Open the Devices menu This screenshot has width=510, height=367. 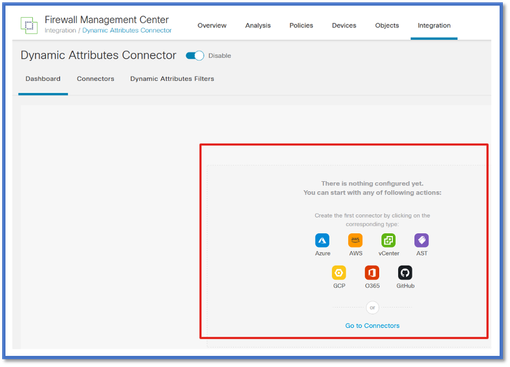(344, 26)
